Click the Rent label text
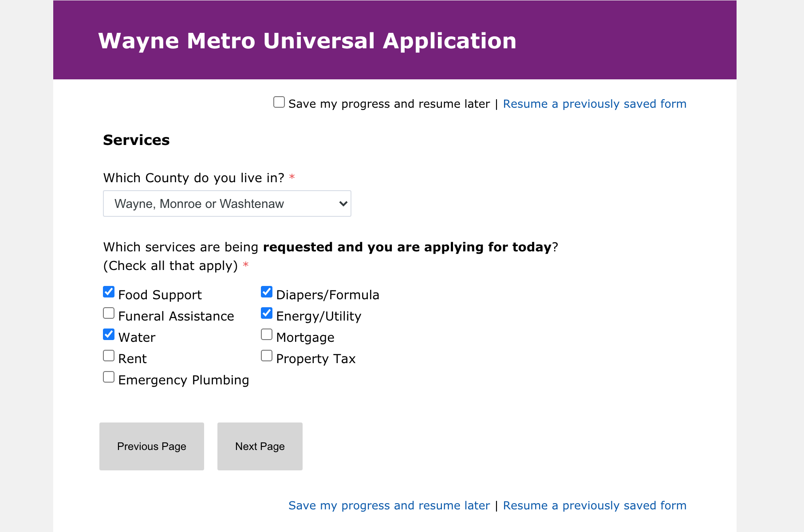The height and width of the screenshot is (532, 804). 132,359
